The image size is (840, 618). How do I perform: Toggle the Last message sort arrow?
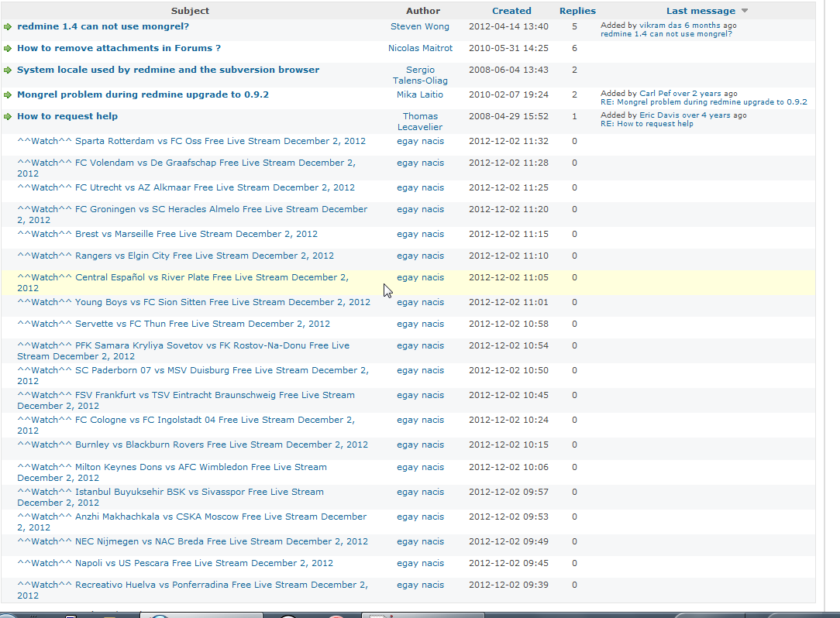coord(744,11)
